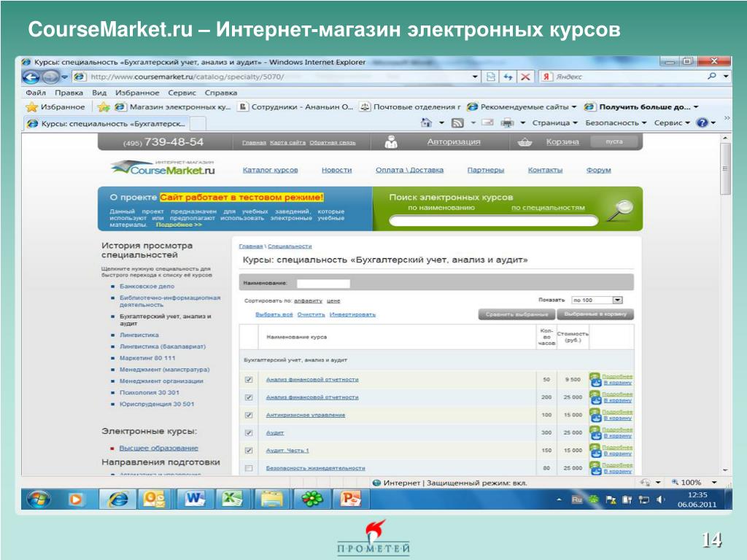This screenshot has height=560, width=747.
Task: Open the Оплата \ Доставка link
Action: 409,170
